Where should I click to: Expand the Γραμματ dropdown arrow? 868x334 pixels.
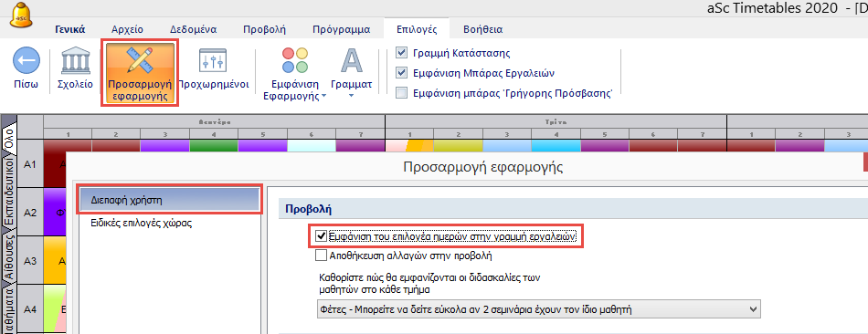351,96
